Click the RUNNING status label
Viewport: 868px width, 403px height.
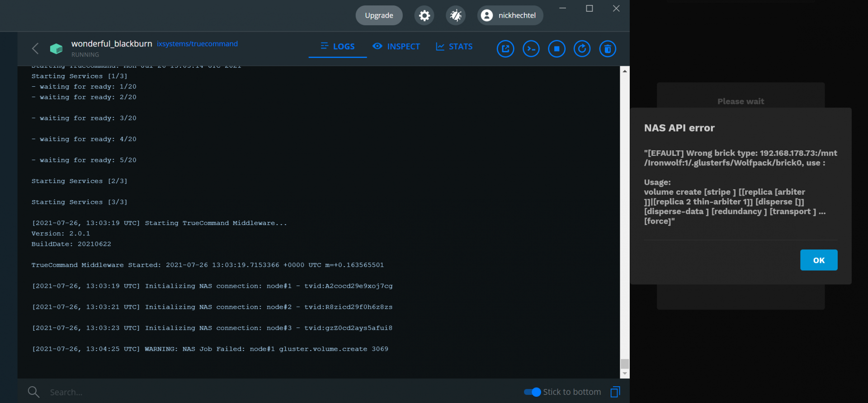(85, 55)
